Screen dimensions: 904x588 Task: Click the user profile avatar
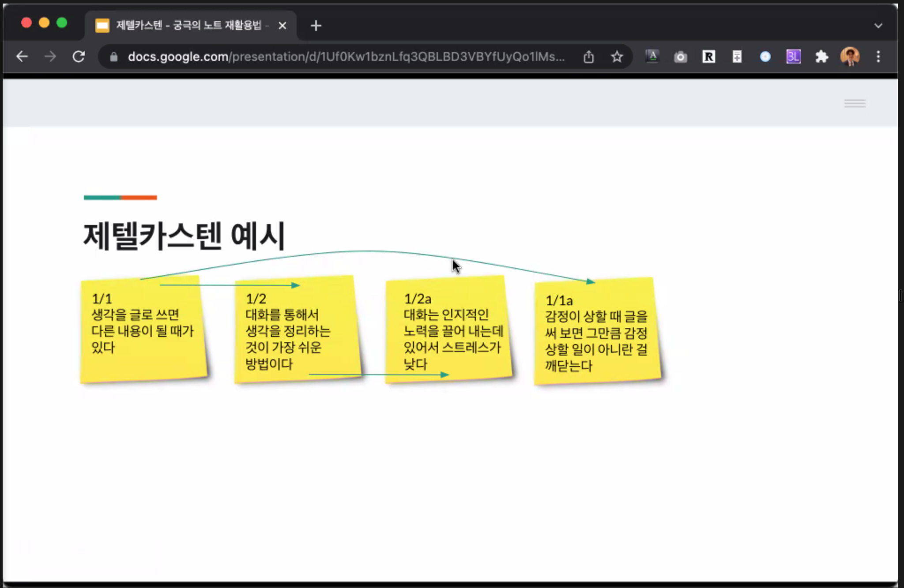click(850, 56)
